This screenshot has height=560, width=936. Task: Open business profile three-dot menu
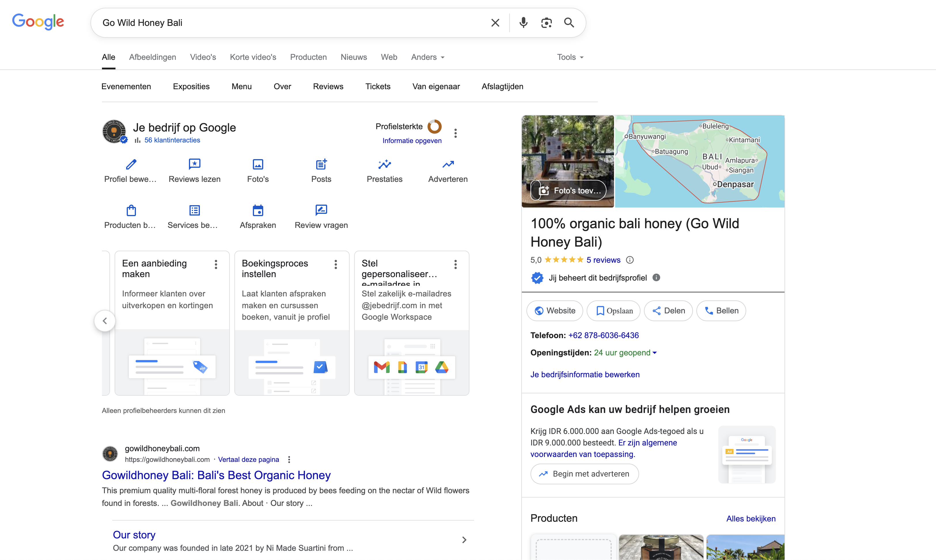(456, 133)
